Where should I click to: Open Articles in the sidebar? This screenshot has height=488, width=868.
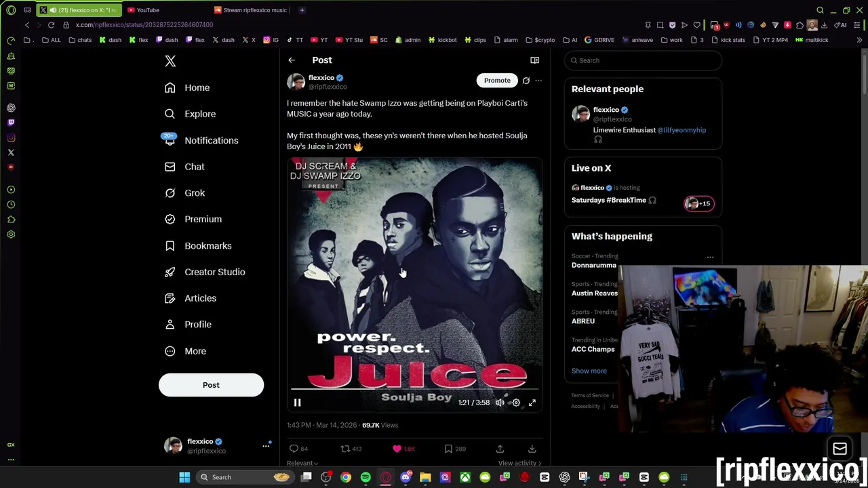(x=191, y=298)
